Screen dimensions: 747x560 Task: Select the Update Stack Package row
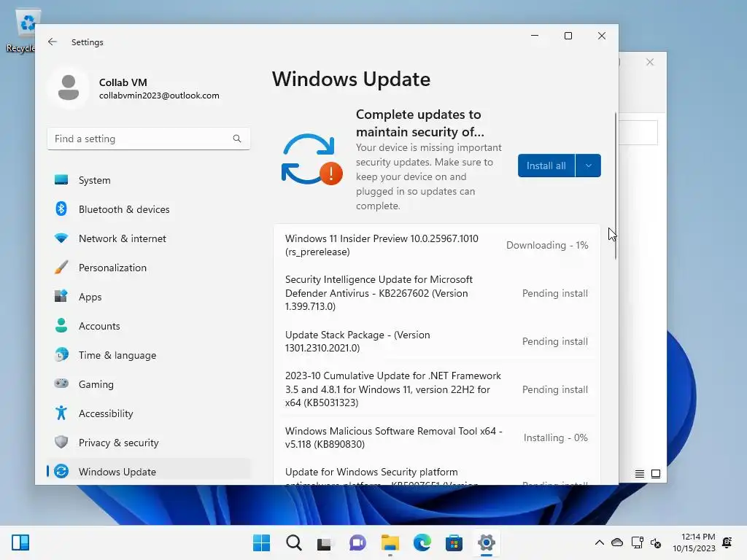coord(437,341)
